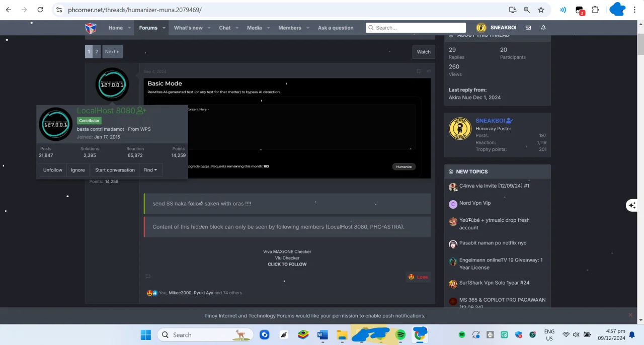This screenshot has height=345, width=644.
Task: Expand the Members menu dropdown arrow
Action: point(308,28)
